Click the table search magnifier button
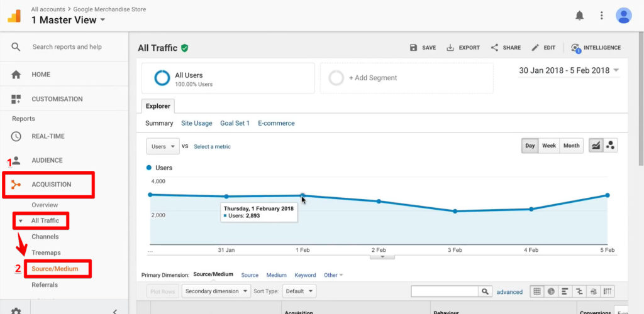 tap(485, 291)
